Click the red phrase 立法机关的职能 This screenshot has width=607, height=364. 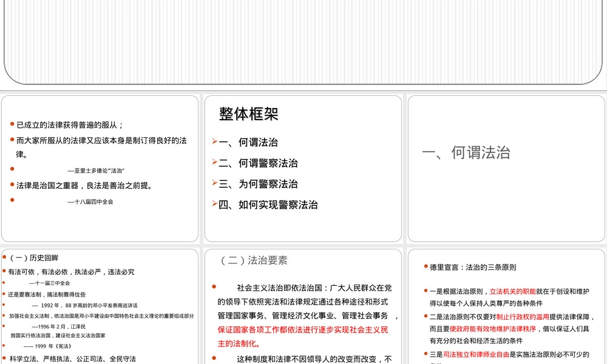tap(512, 292)
